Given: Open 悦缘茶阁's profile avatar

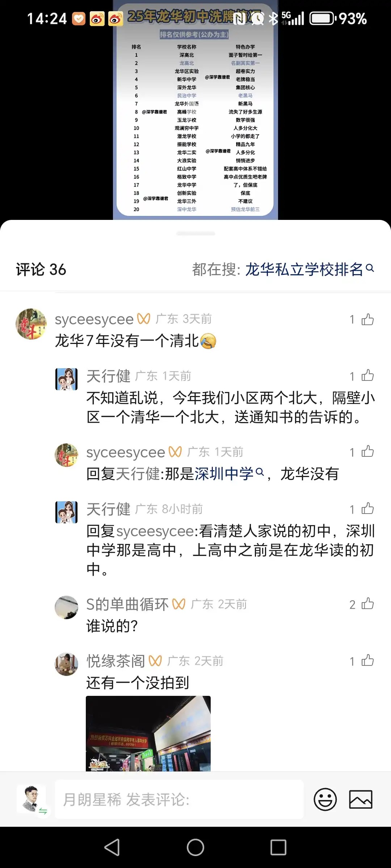Looking at the screenshot, I should 66,664.
